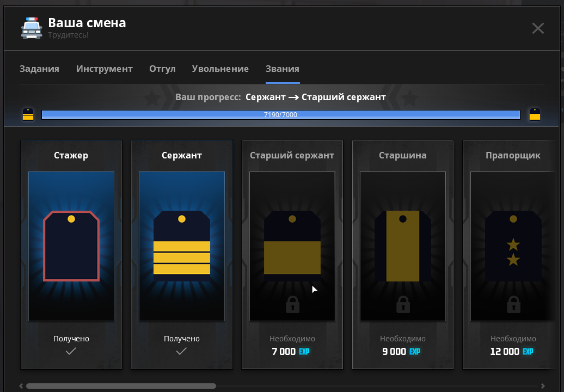Select the Стажер shoulder strap badge
564x392 pixels.
coord(71,246)
